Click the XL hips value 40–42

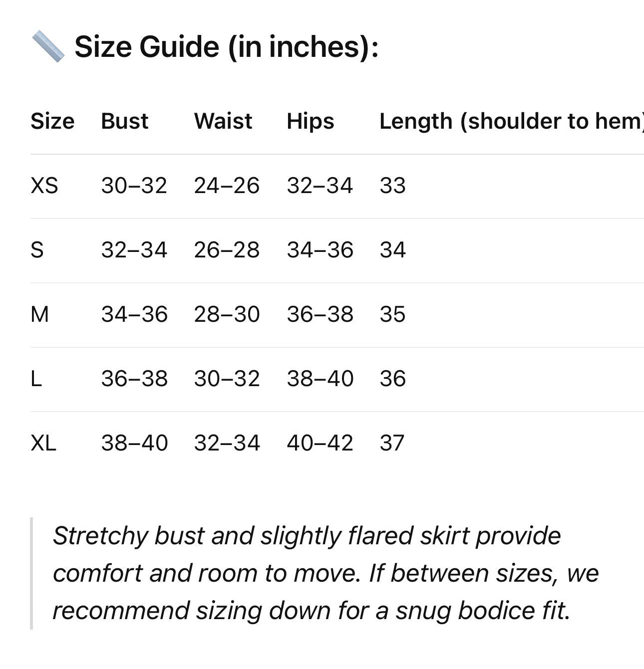[320, 443]
